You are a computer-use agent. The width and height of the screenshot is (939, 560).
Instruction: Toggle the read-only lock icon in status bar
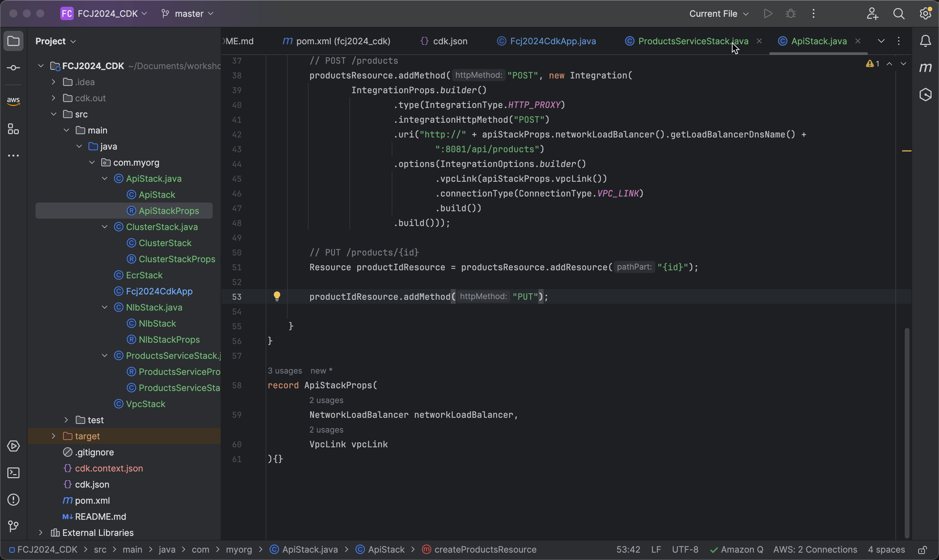(922, 550)
